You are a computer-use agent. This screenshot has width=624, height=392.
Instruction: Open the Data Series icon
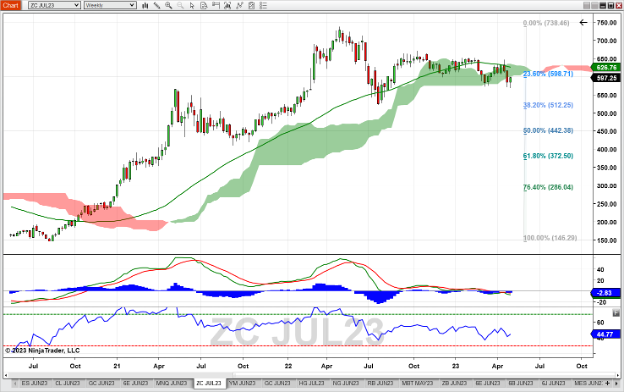point(228,6)
